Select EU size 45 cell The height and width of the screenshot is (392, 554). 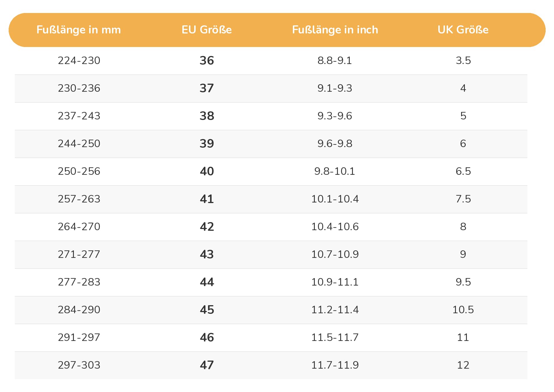[207, 310]
